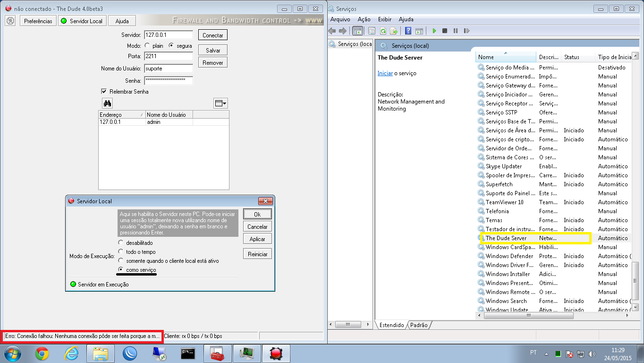Open the Command Prompt taskbar icon
This screenshot has height=363, width=644.
coord(188,354)
